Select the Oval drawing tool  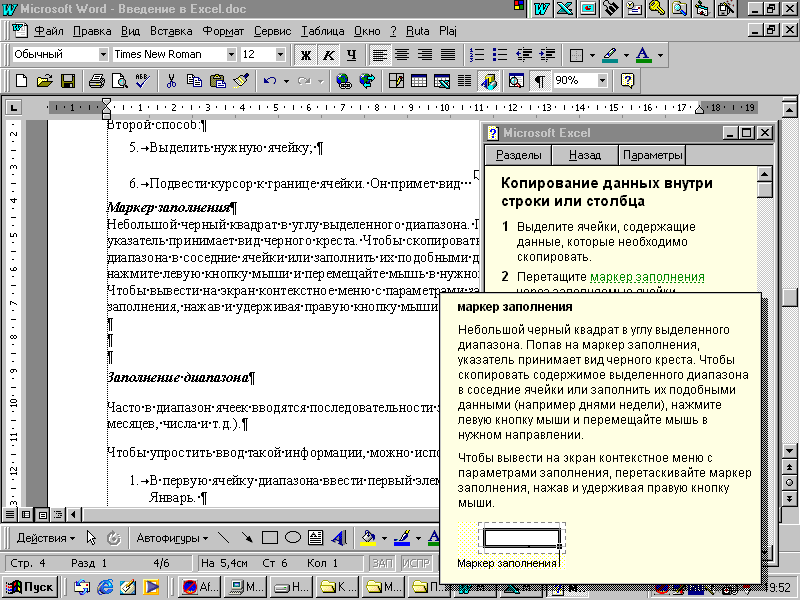point(292,538)
